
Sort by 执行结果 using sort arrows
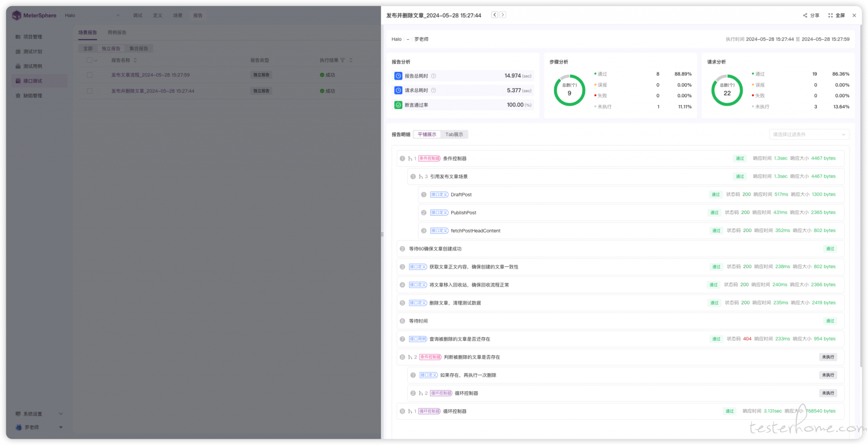tap(351, 60)
